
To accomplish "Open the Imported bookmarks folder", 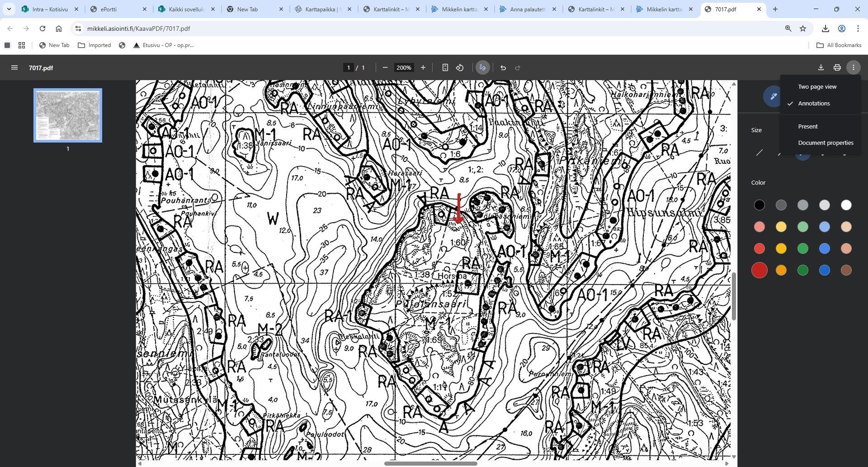I will pos(94,45).
